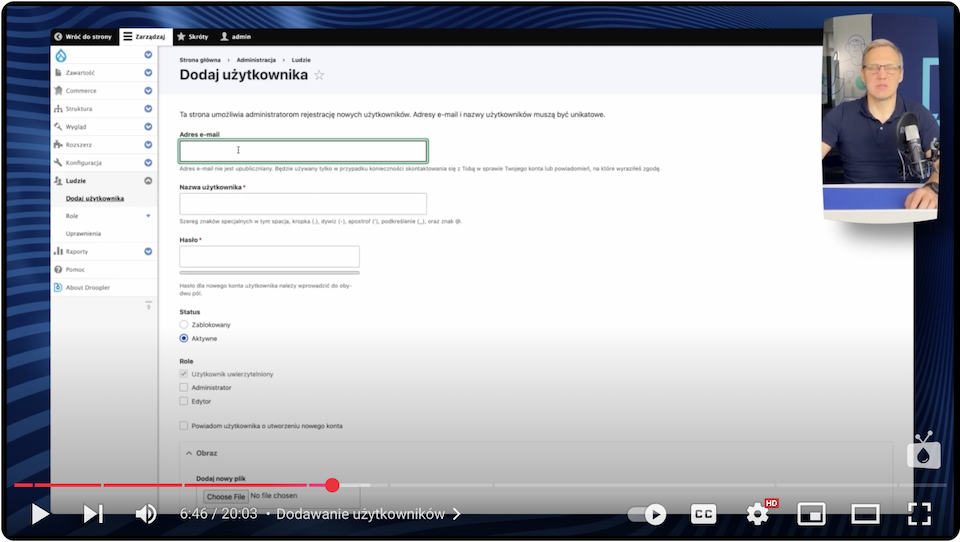The width and height of the screenshot is (960, 542).
Task: Click the Choose File button
Action: [x=225, y=497]
